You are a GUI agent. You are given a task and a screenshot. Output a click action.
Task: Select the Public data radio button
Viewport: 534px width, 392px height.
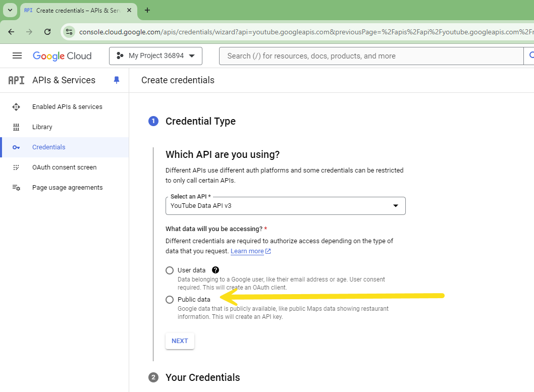coord(170,300)
